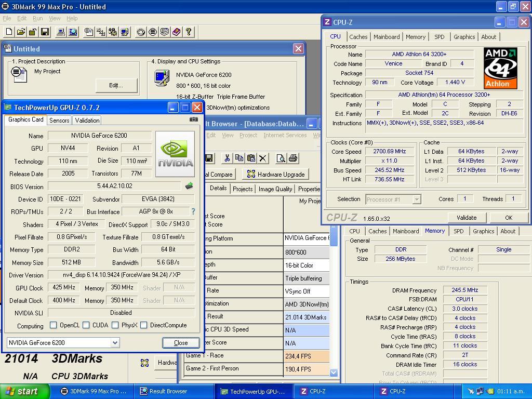Click the BIOS save chip icon in GPU-Z
Screen dimensions: 532x399
(189, 185)
